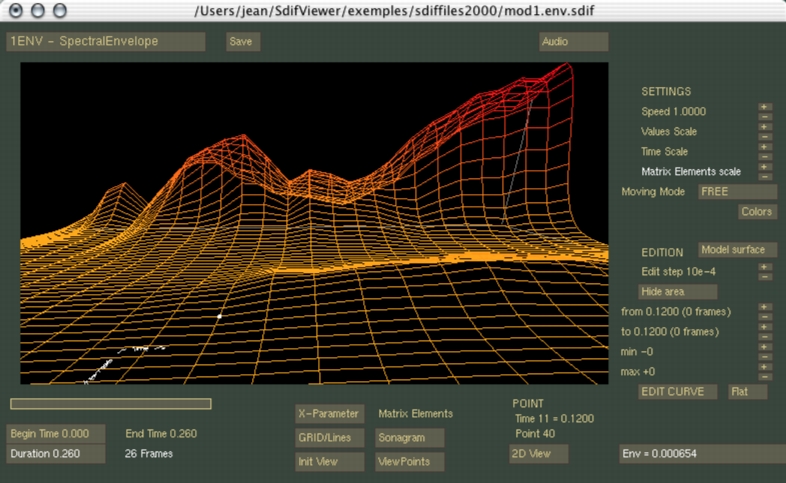786x483 pixels.
Task: Decrease Matrix Elements scale with minus
Action: coord(764,175)
